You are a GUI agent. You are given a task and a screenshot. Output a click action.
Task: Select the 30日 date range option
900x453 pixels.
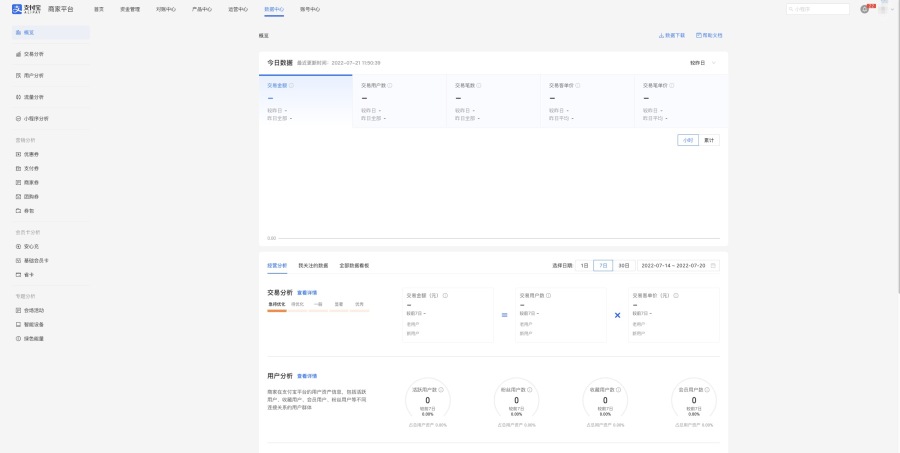624,266
